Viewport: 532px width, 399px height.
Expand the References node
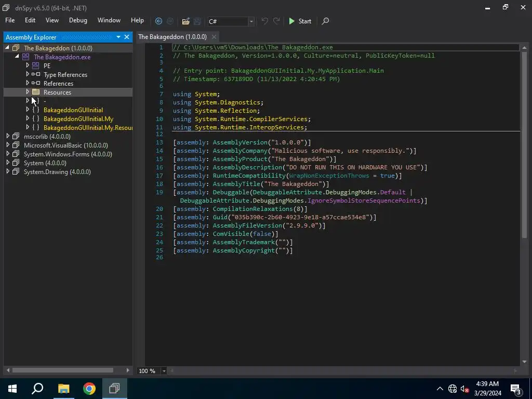(x=28, y=83)
